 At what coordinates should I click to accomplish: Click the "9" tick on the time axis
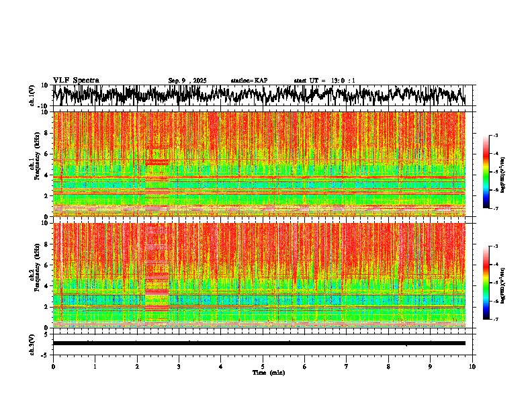430,367
